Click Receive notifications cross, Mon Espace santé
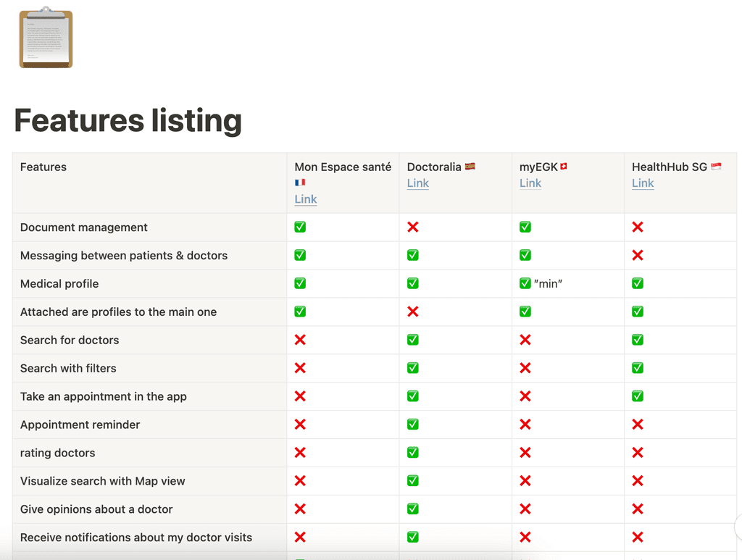The width and height of the screenshot is (742, 560). (x=300, y=537)
